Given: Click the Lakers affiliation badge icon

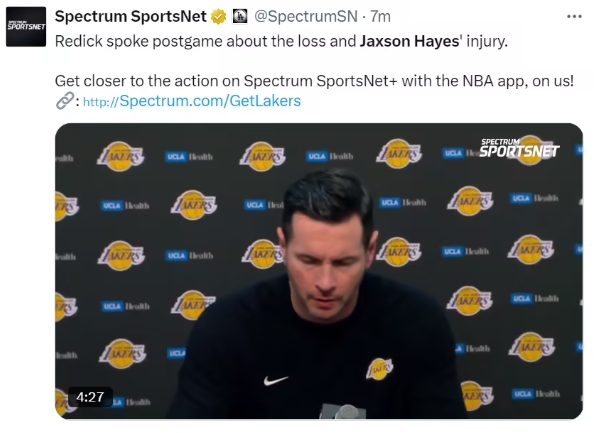Looking at the screenshot, I should pos(240,16).
